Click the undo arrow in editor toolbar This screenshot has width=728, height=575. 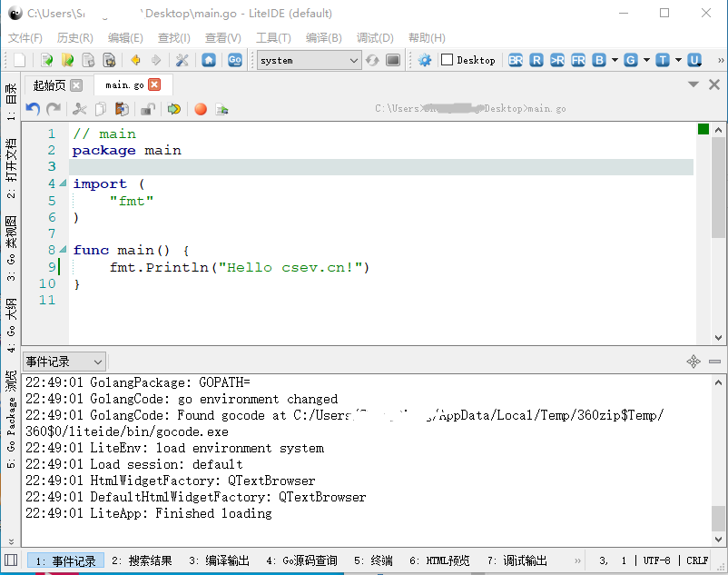point(33,109)
